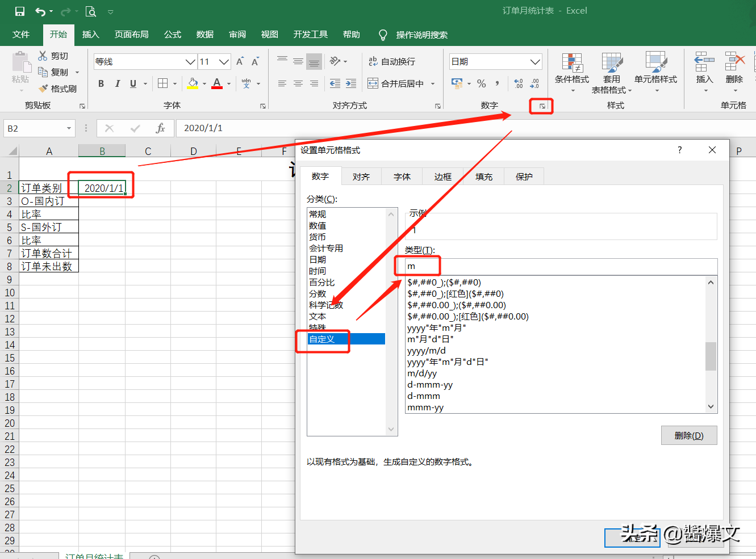The image size is (756, 559).
Task: Open Font group dialog launcher
Action: click(x=263, y=106)
